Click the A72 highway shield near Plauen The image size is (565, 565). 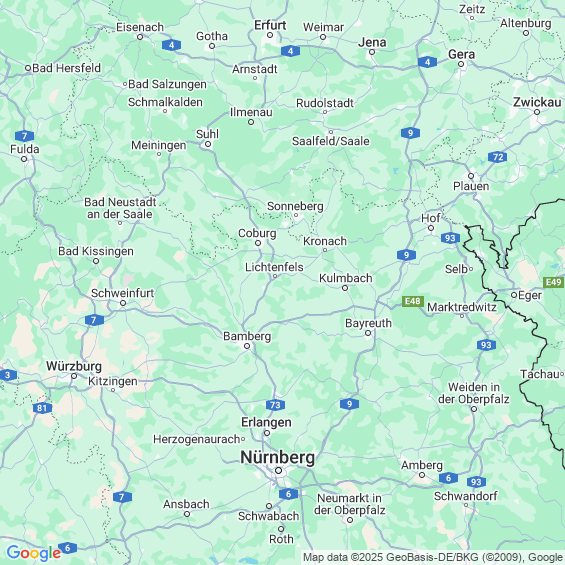tap(498, 157)
